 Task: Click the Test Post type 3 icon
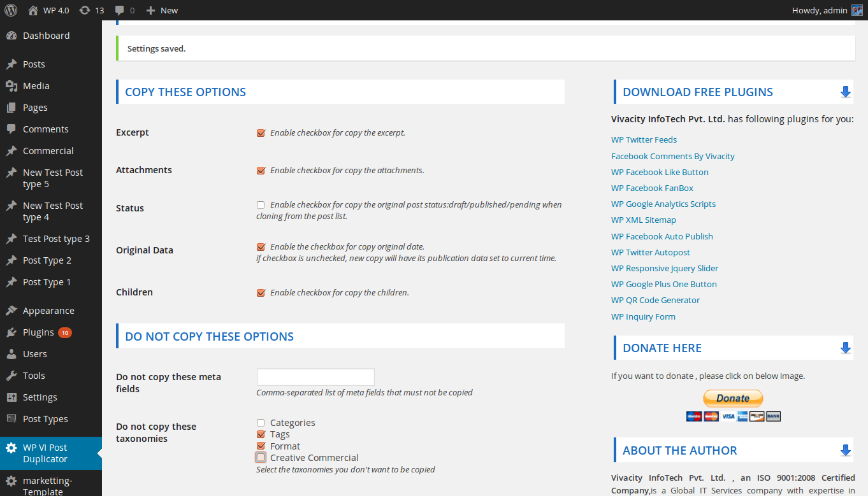click(x=11, y=239)
